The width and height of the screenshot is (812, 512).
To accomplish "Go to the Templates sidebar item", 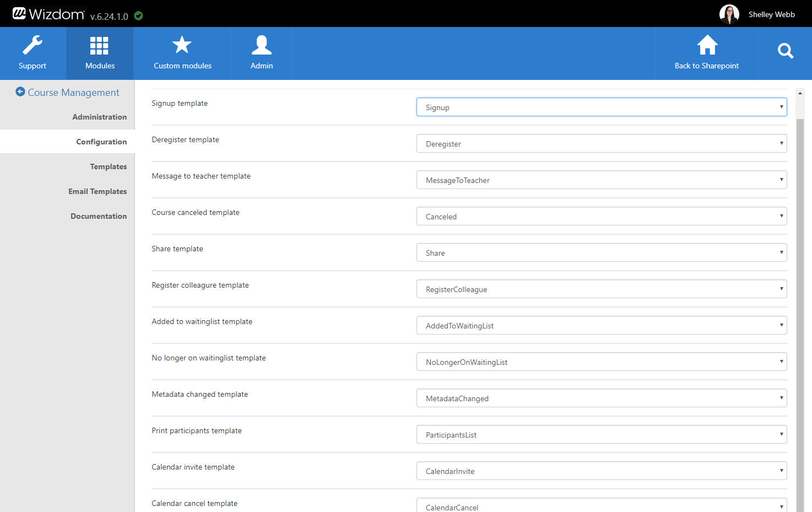I will click(108, 166).
